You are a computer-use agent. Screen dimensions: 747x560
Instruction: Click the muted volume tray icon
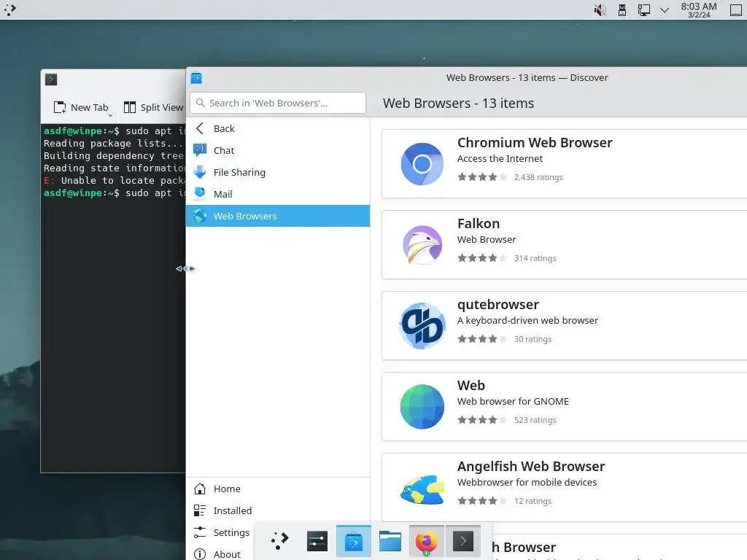click(600, 10)
